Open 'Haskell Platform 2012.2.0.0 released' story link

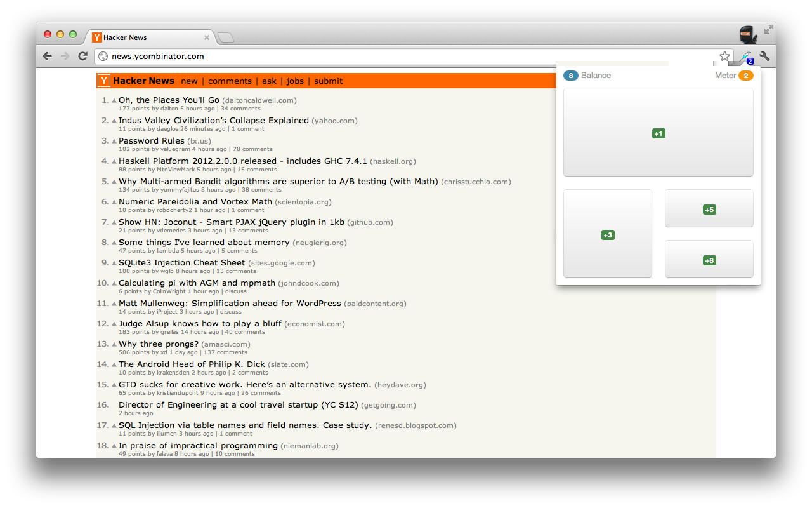(x=243, y=161)
